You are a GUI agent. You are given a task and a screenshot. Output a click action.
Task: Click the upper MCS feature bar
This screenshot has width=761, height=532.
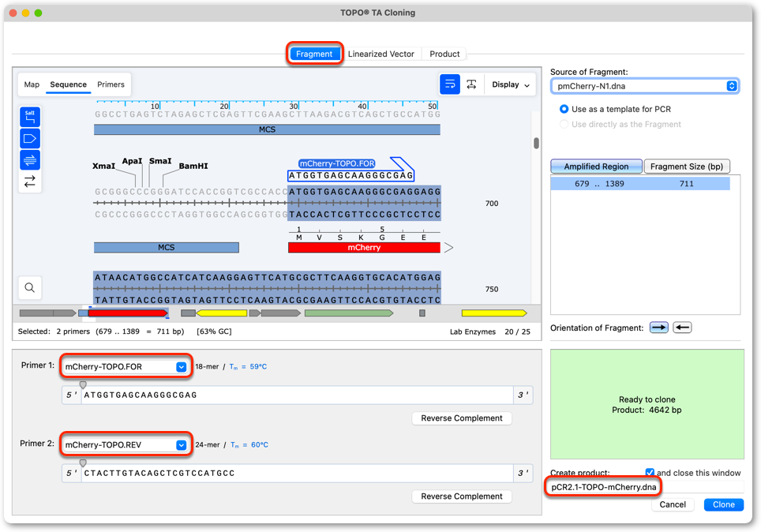267,129
